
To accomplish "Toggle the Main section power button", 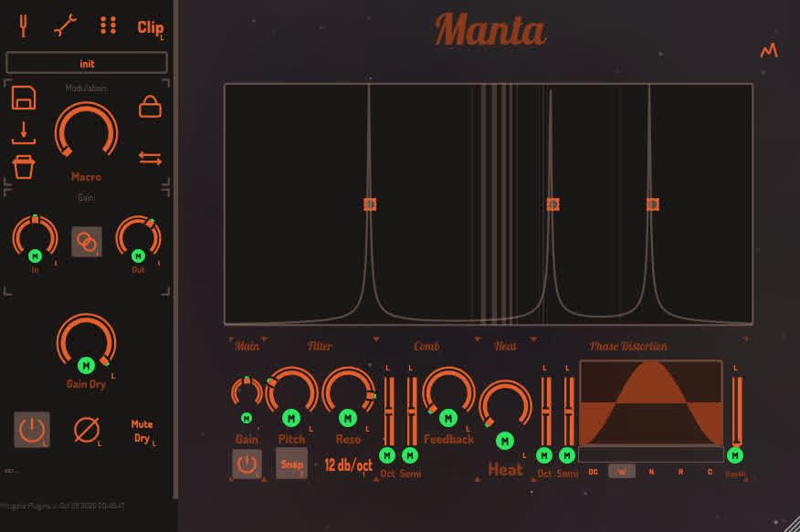I will [247, 464].
